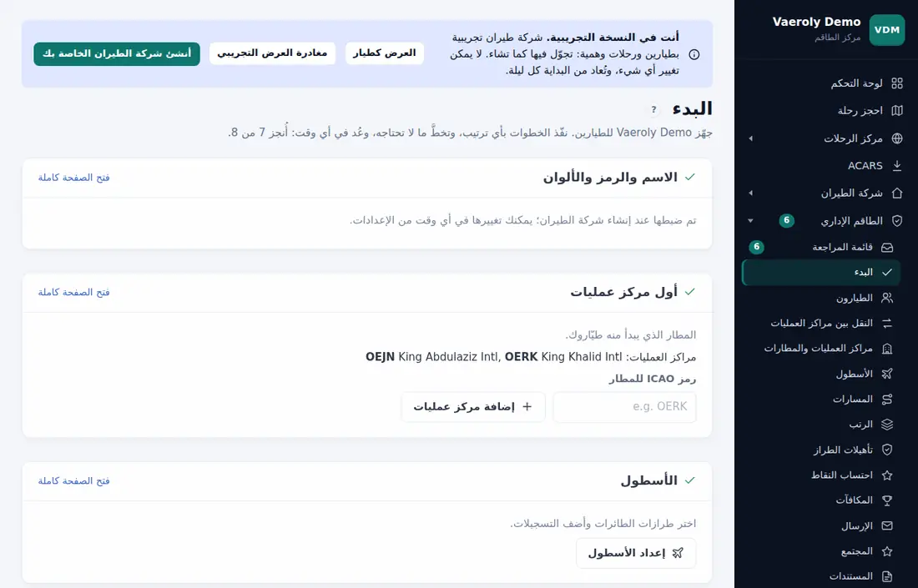
Task: Expand the مركز الرحلات submenu arrow
Action: pyautogui.click(x=750, y=138)
